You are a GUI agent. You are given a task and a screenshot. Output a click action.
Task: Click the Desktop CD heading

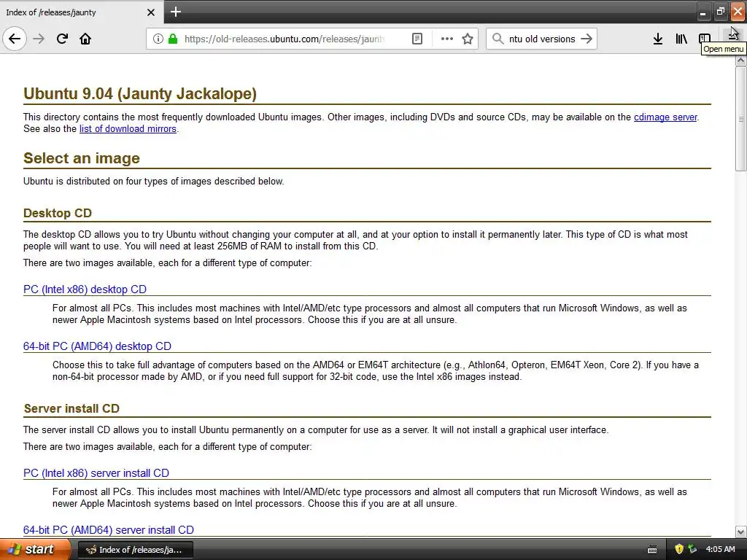pos(58,213)
